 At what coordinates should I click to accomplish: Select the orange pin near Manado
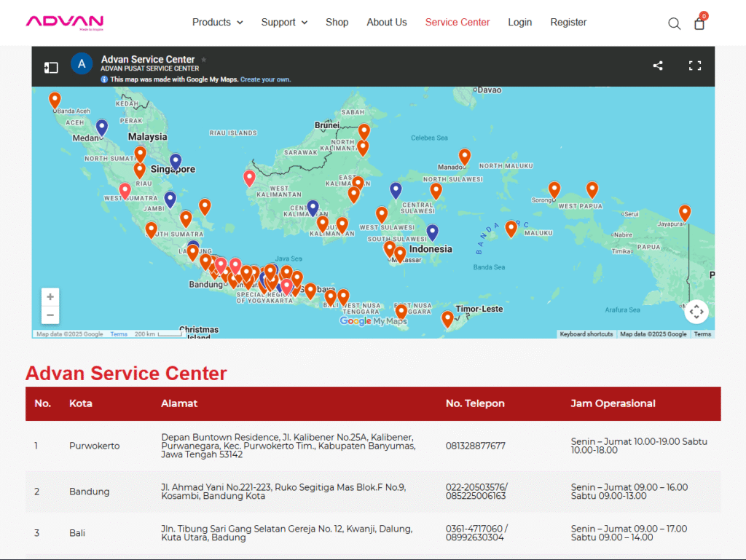point(464,157)
